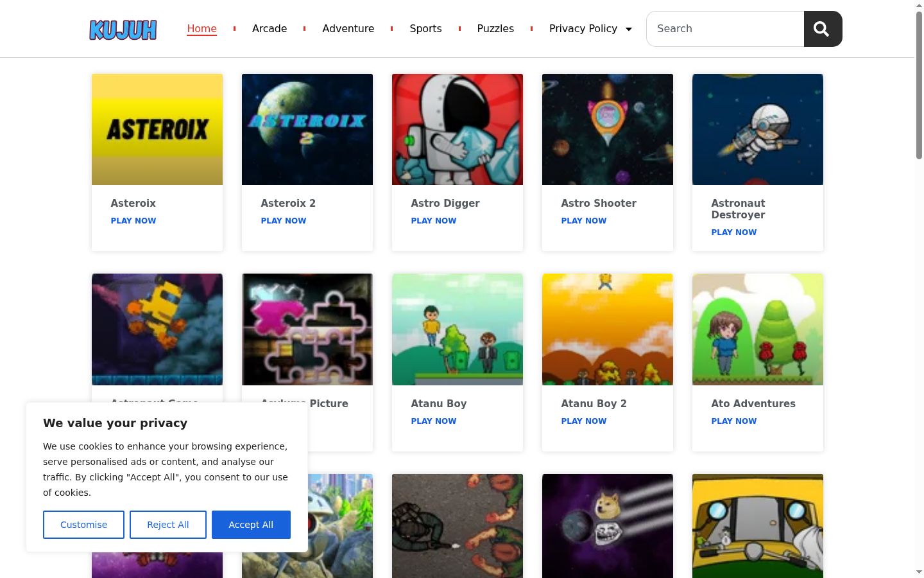The image size is (924, 578).
Task: Click the magnifier search button
Action: tap(823, 29)
